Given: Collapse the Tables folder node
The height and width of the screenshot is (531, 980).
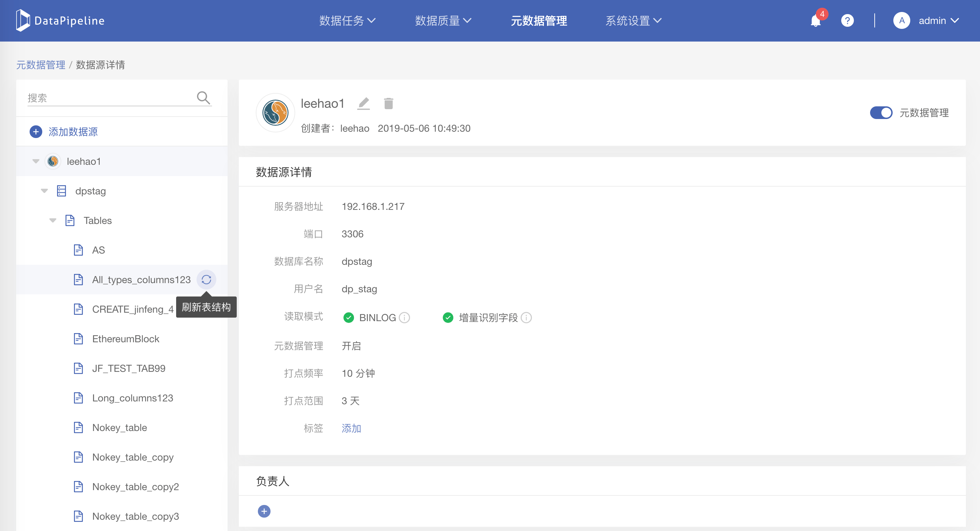Looking at the screenshot, I should tap(53, 221).
